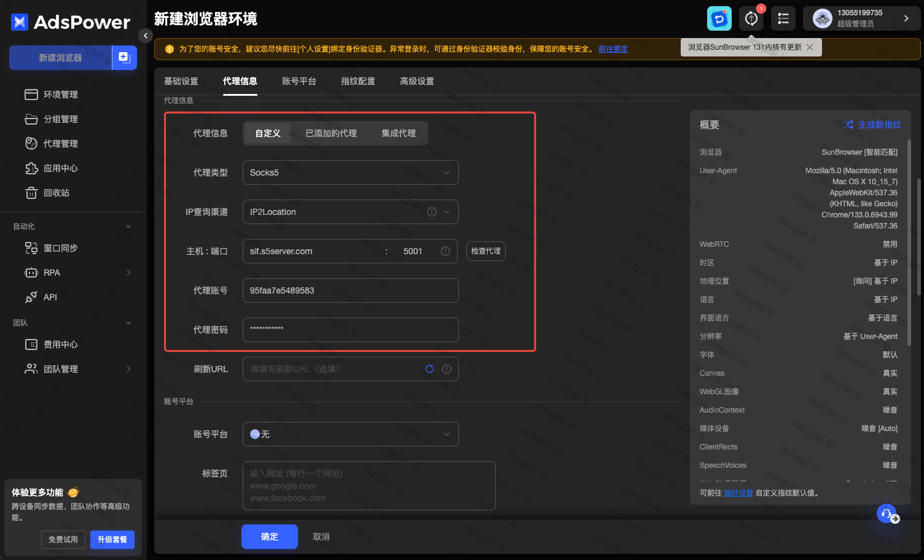The height and width of the screenshot is (560, 924).
Task: Click the 代理账号 input field
Action: tap(350, 290)
